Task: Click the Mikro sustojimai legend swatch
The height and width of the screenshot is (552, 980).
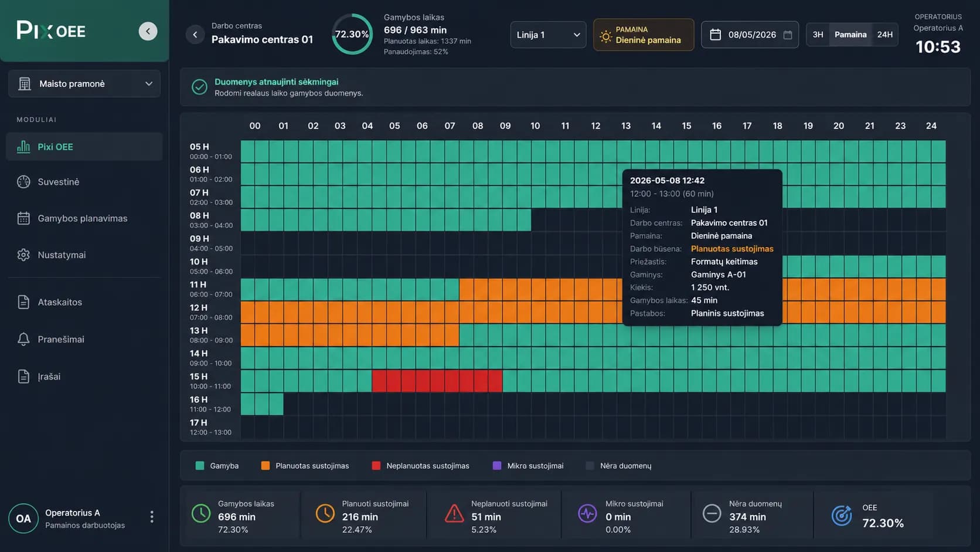Action: click(x=497, y=466)
